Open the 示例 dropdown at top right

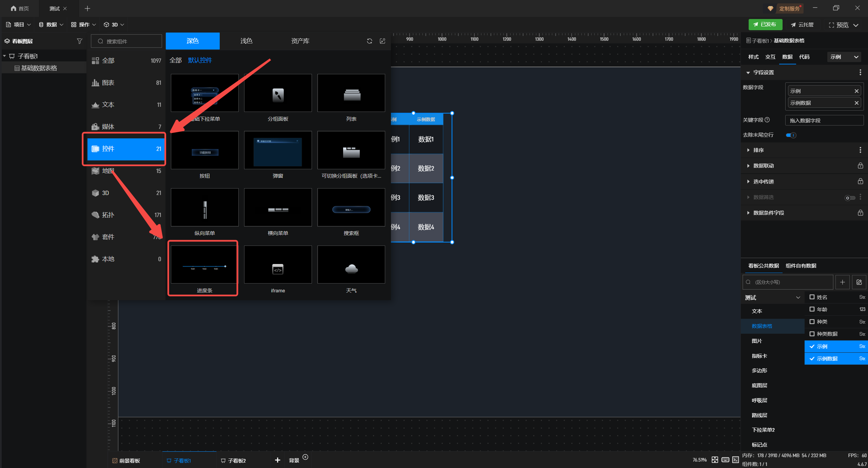[x=844, y=57]
